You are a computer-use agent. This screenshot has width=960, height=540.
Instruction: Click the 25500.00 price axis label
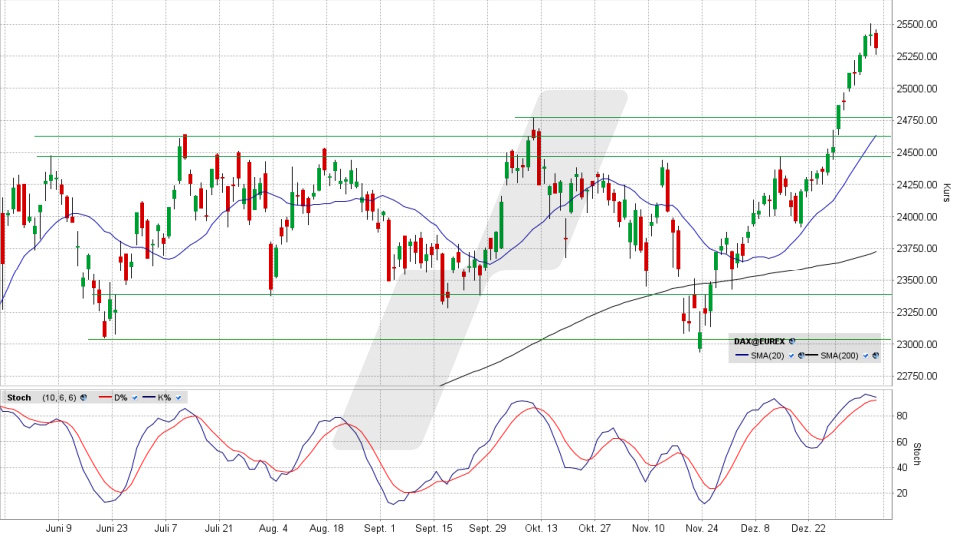(917, 24)
